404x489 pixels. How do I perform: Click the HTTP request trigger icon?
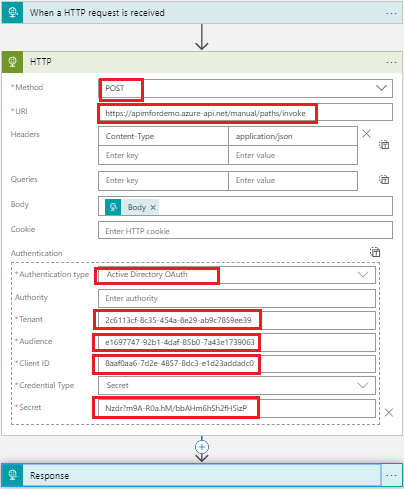(x=13, y=13)
